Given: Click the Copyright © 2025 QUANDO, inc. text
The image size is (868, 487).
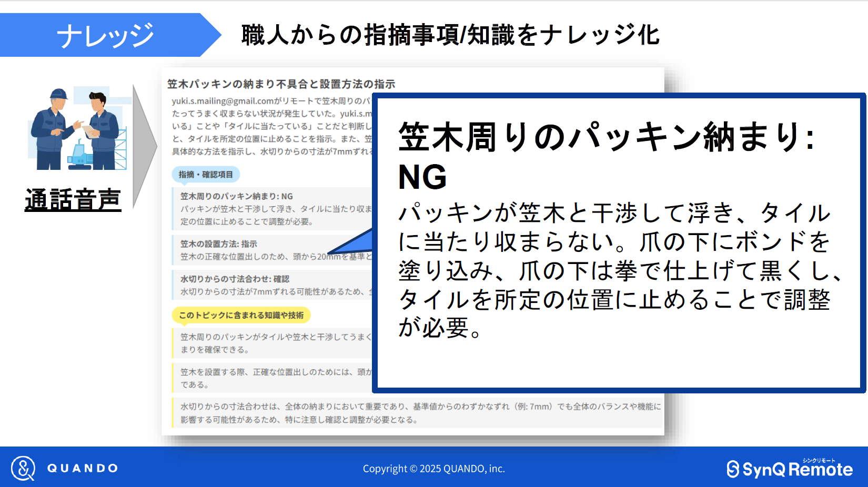Looking at the screenshot, I should [x=433, y=469].
